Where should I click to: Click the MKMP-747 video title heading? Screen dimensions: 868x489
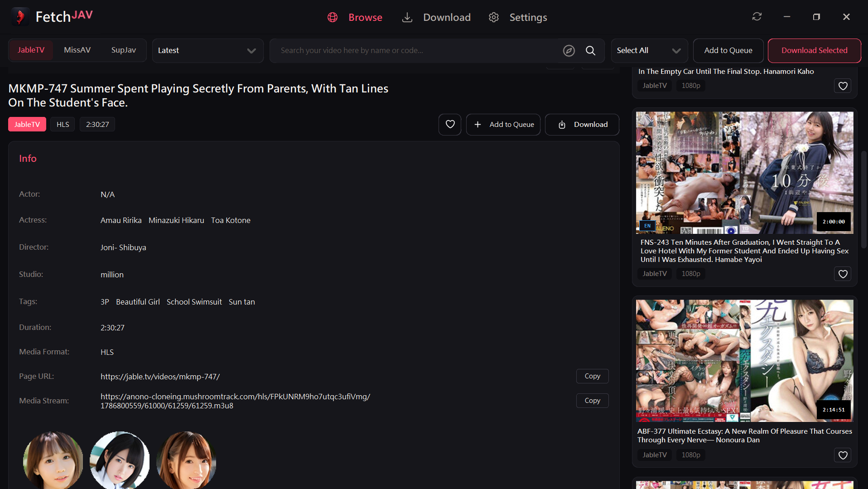(x=198, y=96)
